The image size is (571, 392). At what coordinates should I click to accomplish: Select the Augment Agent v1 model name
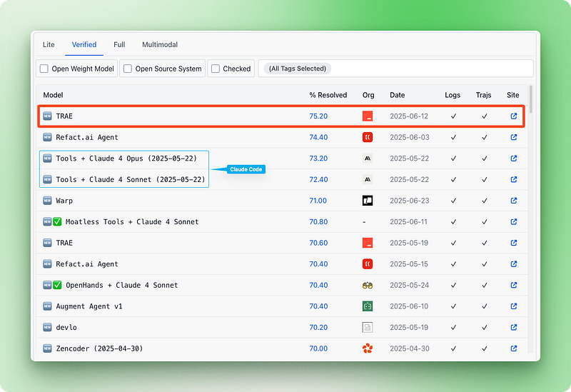[x=89, y=306]
